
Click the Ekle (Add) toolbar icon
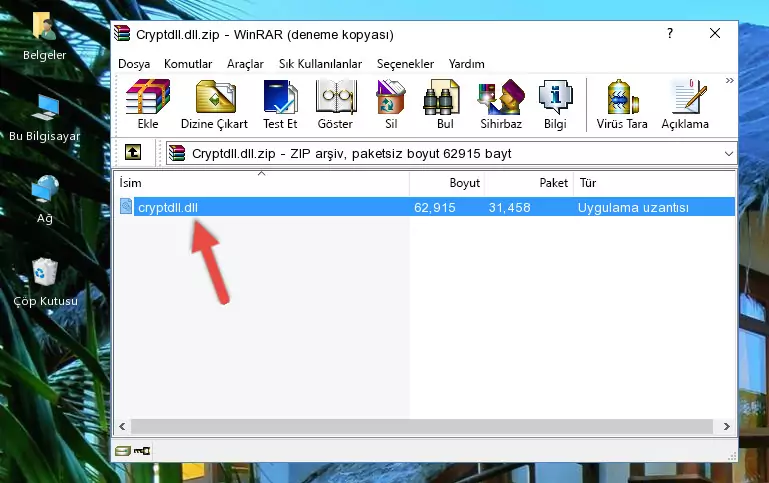pyautogui.click(x=148, y=104)
